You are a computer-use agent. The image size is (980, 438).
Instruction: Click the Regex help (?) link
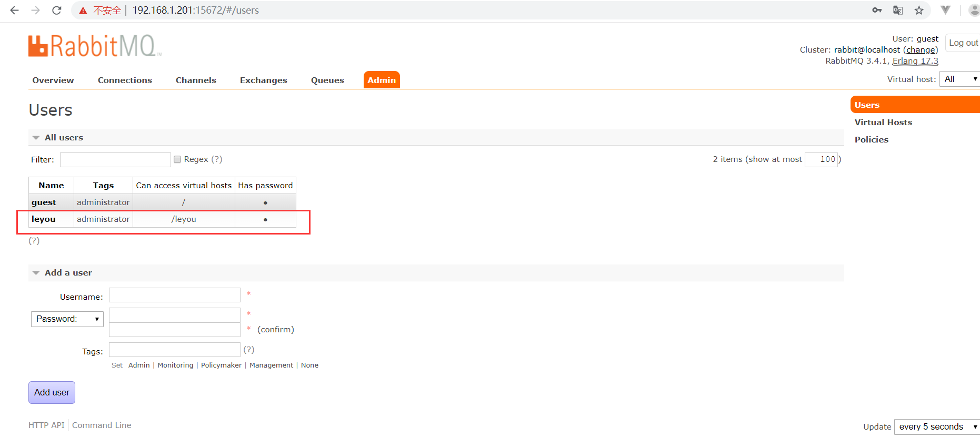coord(217,159)
